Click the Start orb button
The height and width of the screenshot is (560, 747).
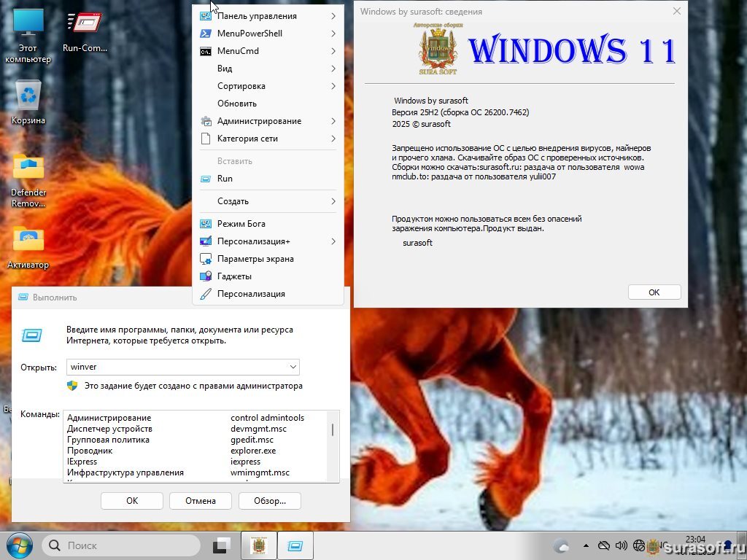coord(19,545)
